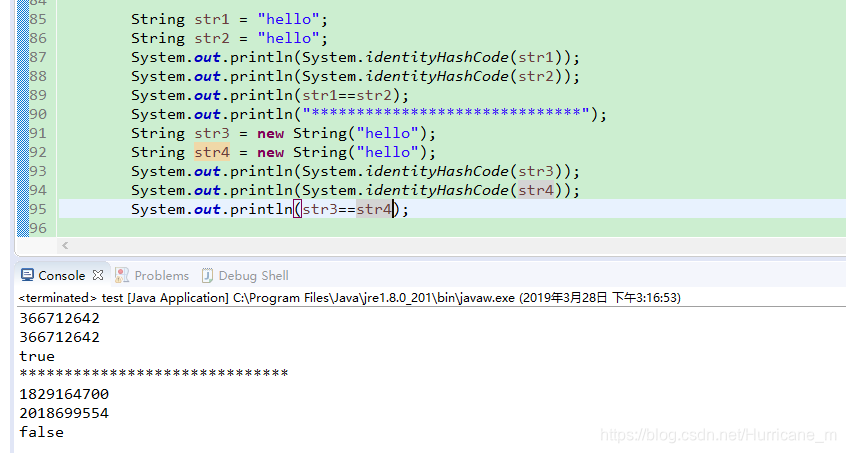Click line number 90 in the gutter
846x453 pixels.
pos(38,114)
